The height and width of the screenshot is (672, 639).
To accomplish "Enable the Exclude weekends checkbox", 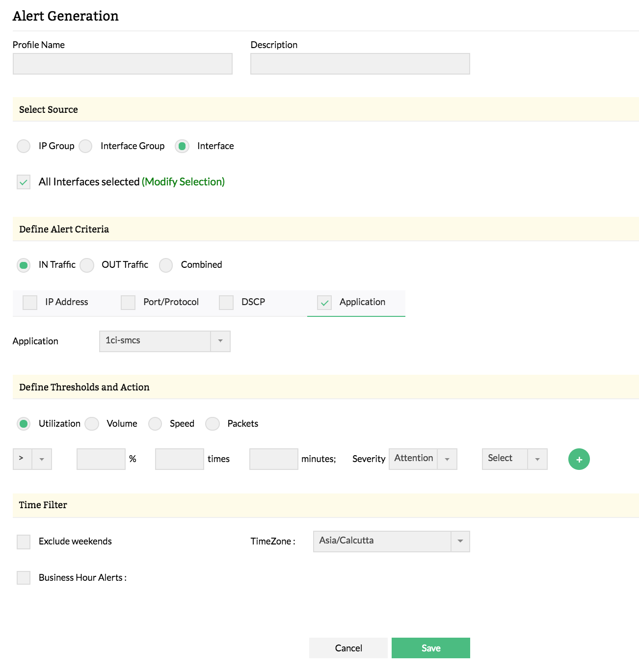I will pos(24,542).
